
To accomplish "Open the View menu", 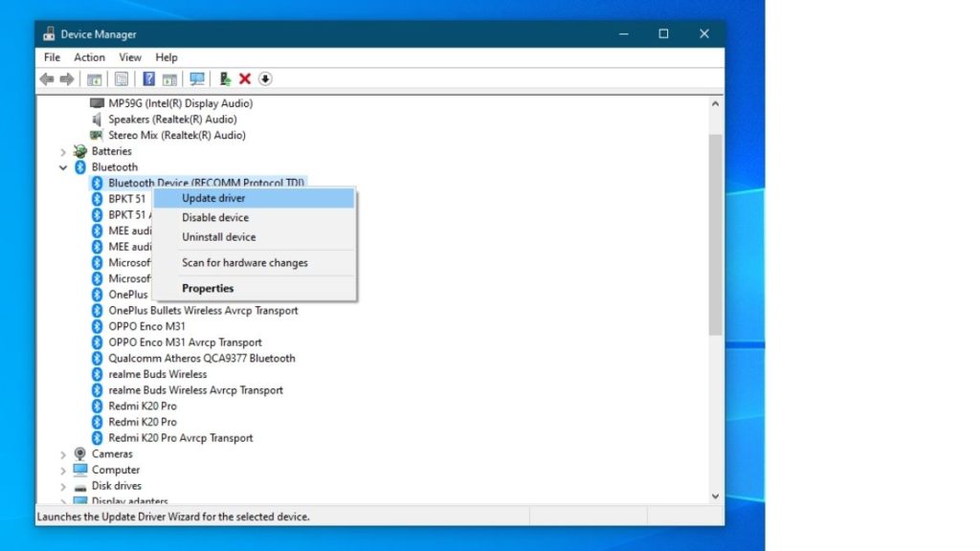I will pos(129,56).
